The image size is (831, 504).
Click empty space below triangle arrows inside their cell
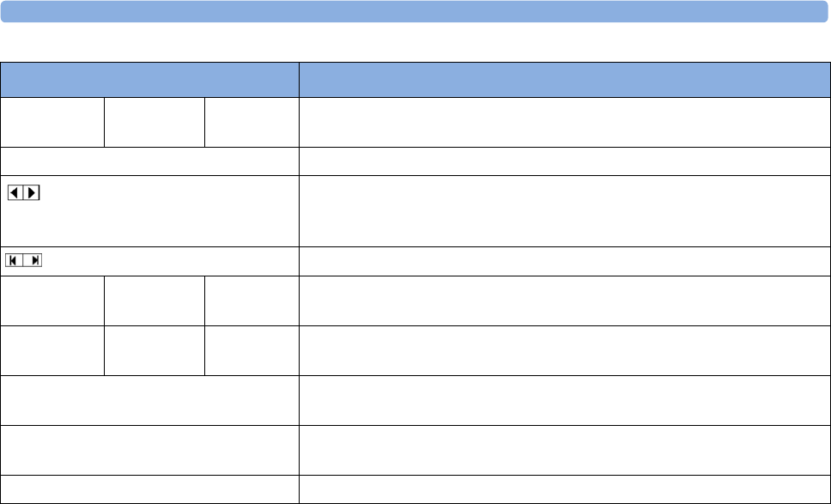tap(149, 225)
